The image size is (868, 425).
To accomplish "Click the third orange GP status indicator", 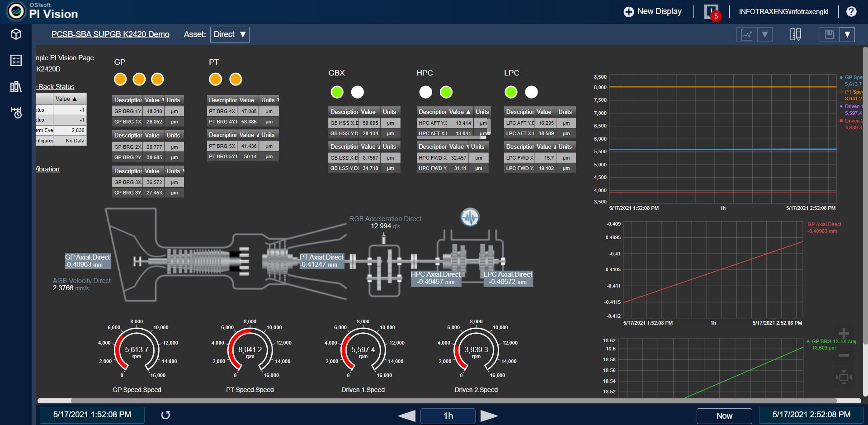I will point(157,79).
